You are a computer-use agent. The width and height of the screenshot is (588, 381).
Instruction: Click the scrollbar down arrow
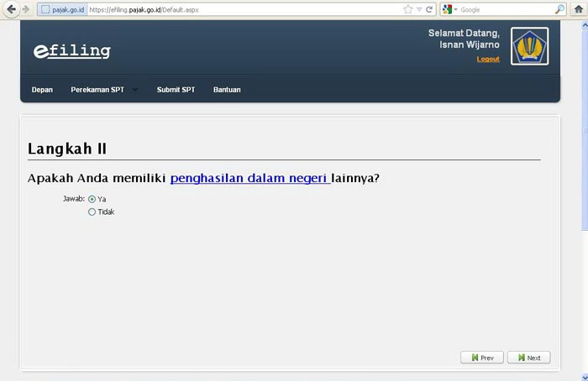click(585, 377)
